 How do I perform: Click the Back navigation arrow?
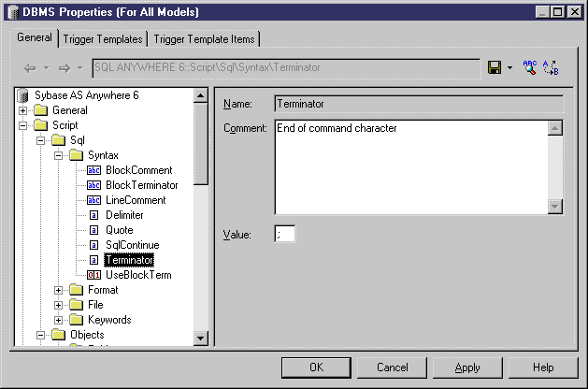click(30, 68)
